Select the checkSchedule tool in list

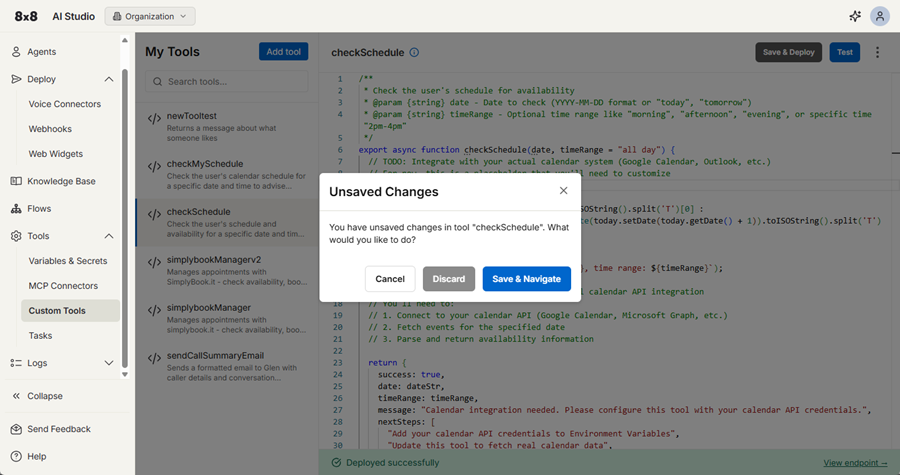pos(227,223)
